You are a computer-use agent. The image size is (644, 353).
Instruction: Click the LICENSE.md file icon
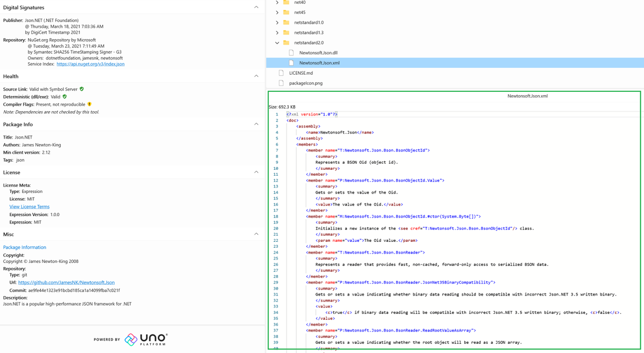(281, 73)
